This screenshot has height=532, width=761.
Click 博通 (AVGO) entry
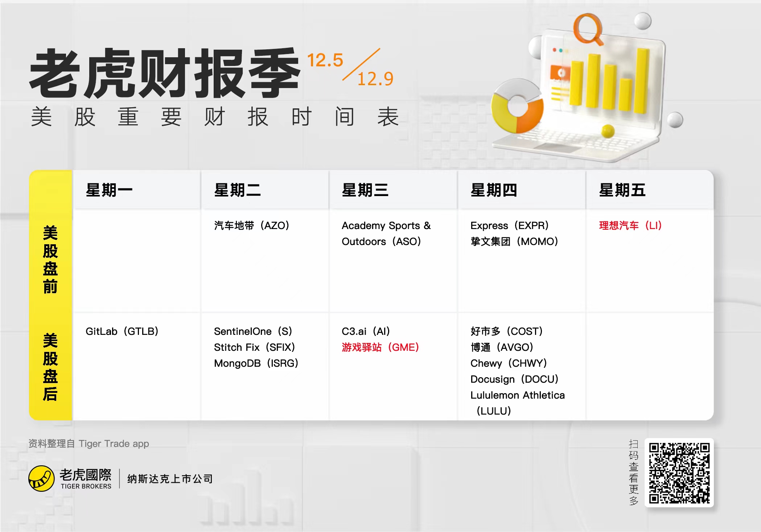(x=502, y=347)
